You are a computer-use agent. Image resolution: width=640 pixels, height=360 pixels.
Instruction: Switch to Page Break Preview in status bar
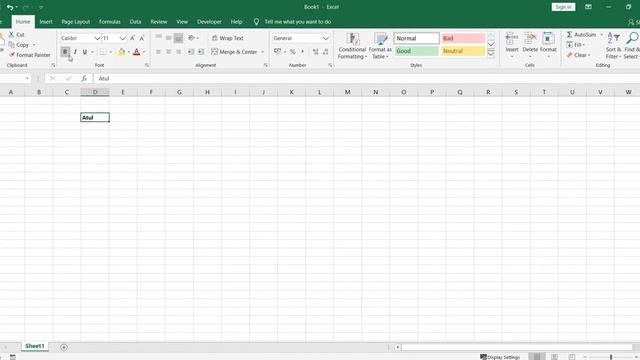point(572,357)
